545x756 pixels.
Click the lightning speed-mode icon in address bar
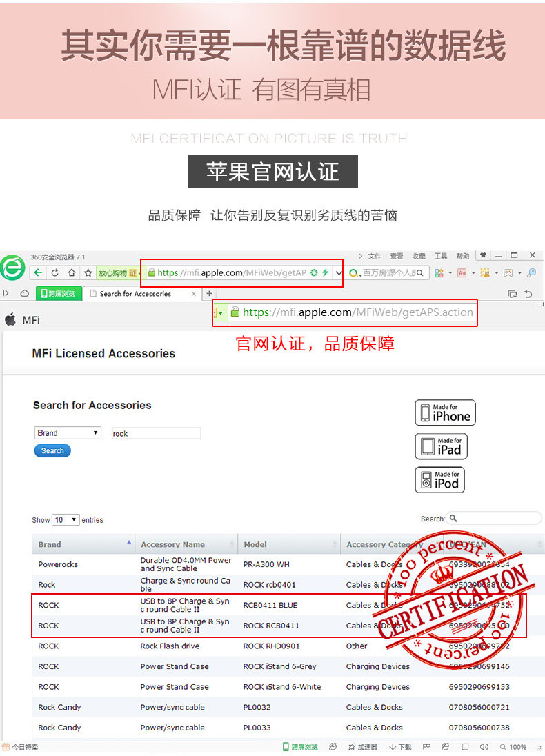point(325,272)
